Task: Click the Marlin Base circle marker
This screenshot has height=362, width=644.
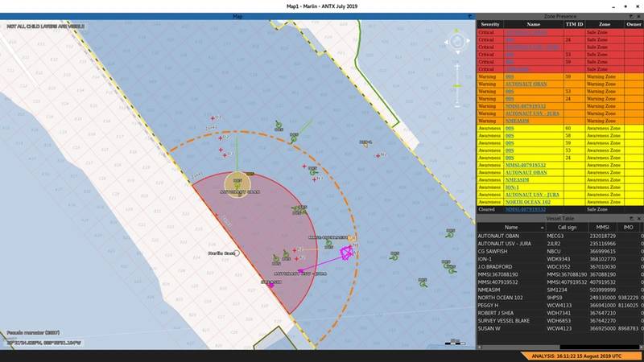Action: pyautogui.click(x=237, y=253)
